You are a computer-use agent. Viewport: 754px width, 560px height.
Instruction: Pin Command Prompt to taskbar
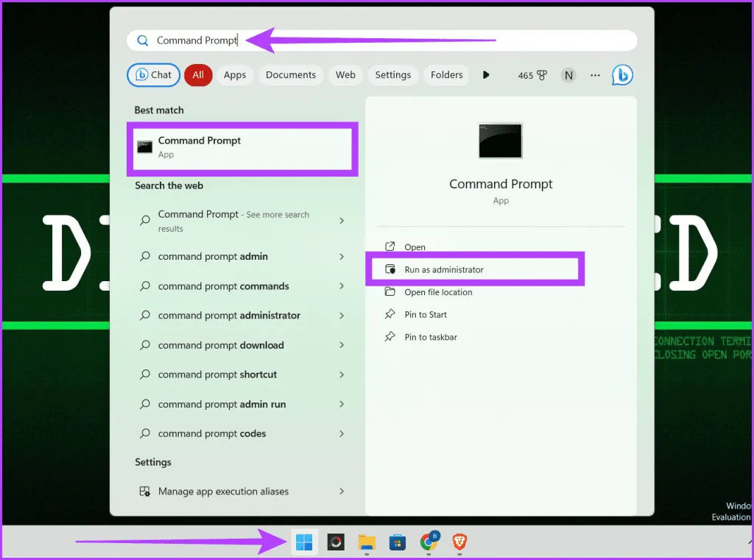[431, 337]
